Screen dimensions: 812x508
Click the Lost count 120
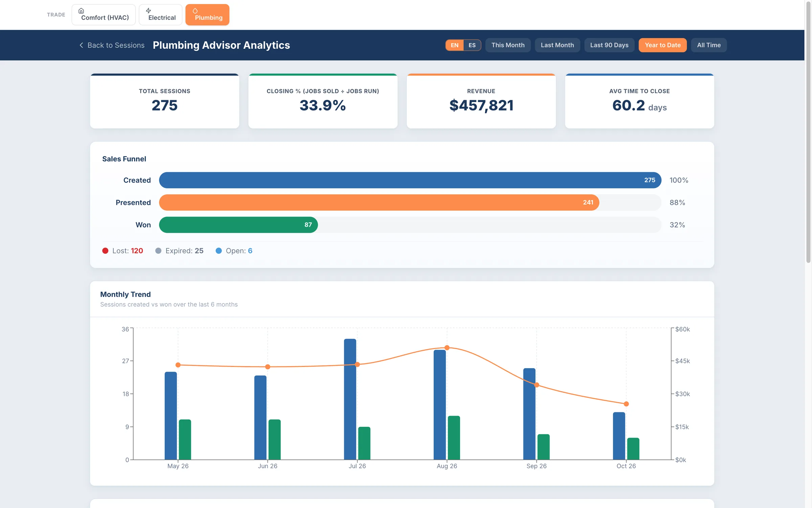point(137,251)
